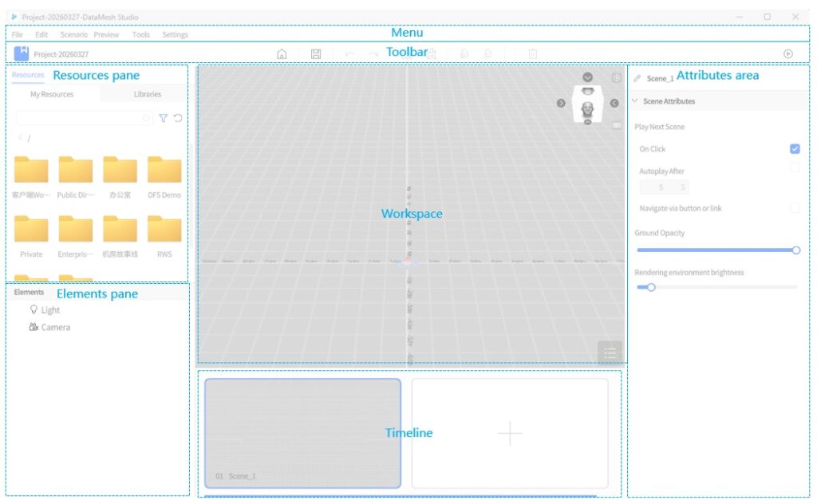Add a new scene with the plus button
This screenshot has height=504, width=817.
click(510, 433)
